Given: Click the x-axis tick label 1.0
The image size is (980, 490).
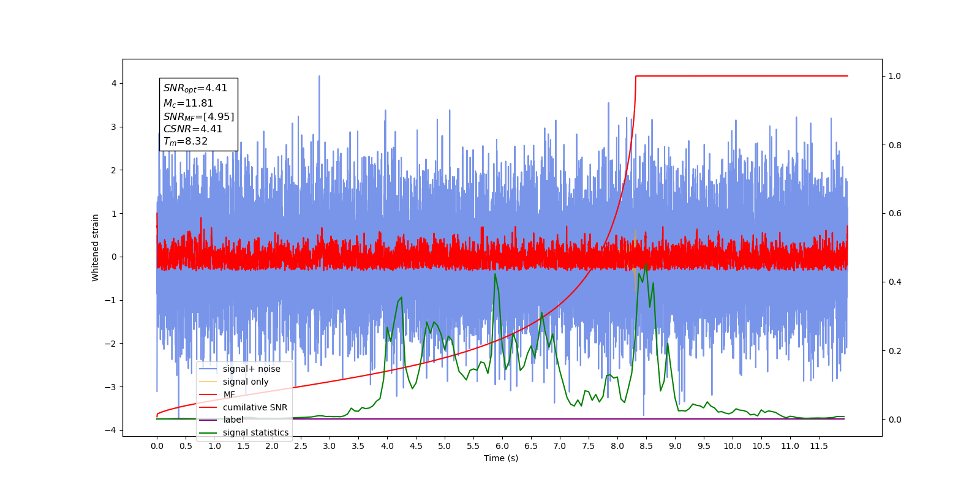Looking at the screenshot, I should [214, 446].
